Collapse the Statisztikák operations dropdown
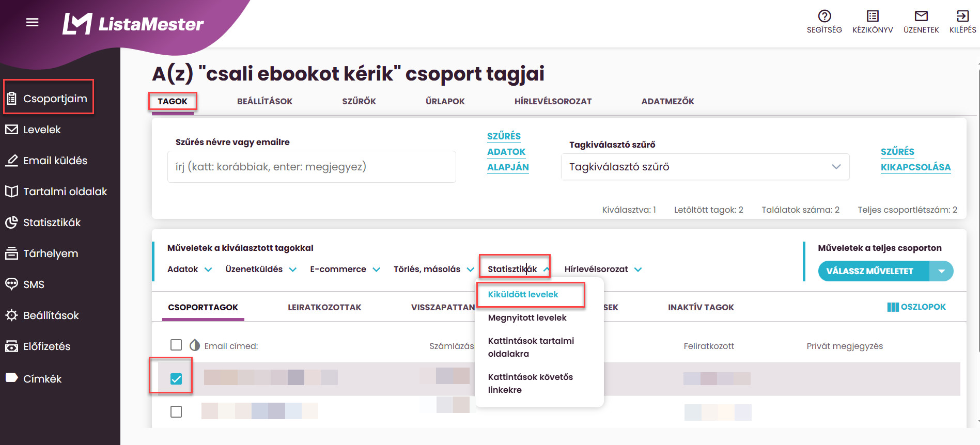The height and width of the screenshot is (445, 980). pyautogui.click(x=519, y=269)
